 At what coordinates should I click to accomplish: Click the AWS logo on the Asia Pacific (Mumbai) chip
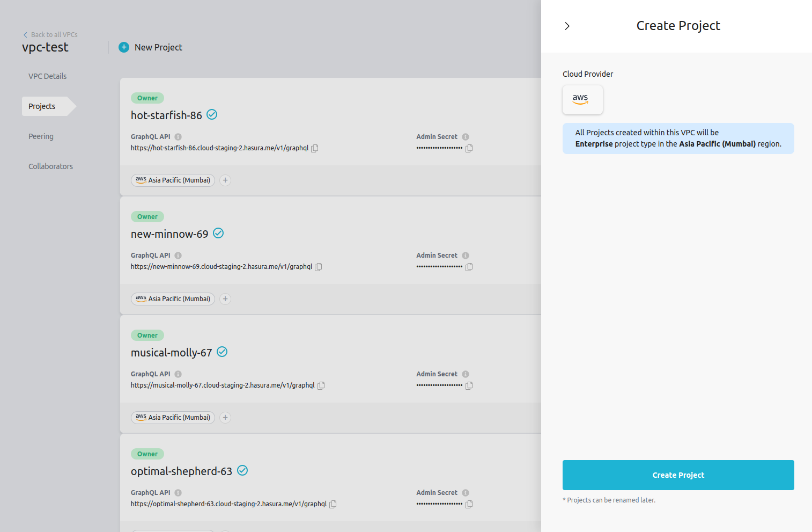[x=141, y=180]
